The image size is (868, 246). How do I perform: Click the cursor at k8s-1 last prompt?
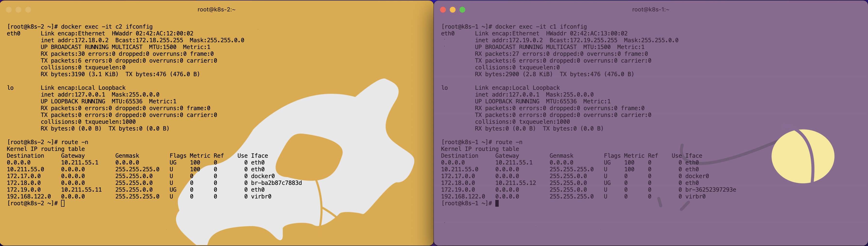pyautogui.click(x=497, y=203)
